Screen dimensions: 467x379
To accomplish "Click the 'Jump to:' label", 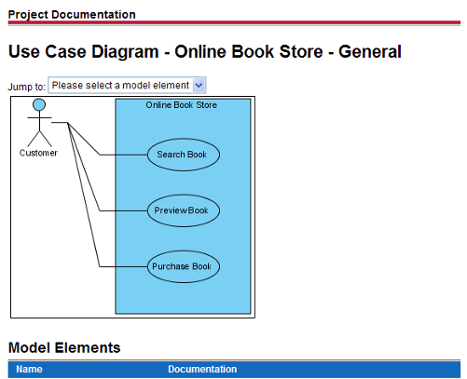I will [27, 87].
